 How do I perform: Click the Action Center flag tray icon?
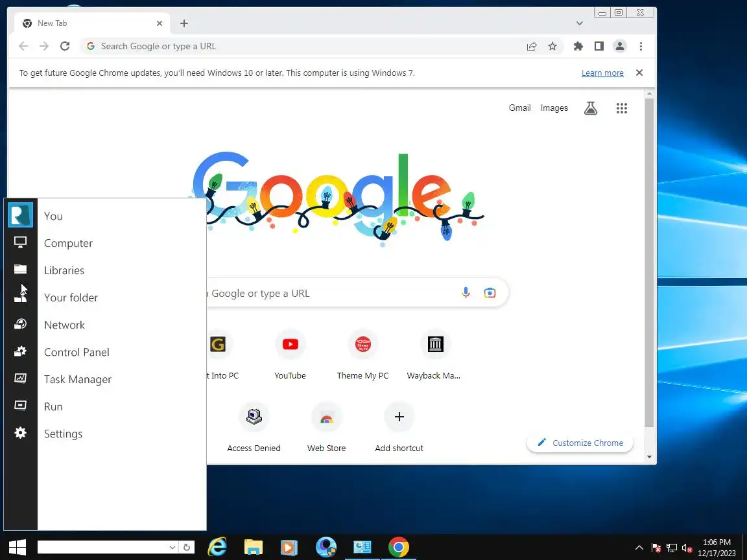click(656, 548)
